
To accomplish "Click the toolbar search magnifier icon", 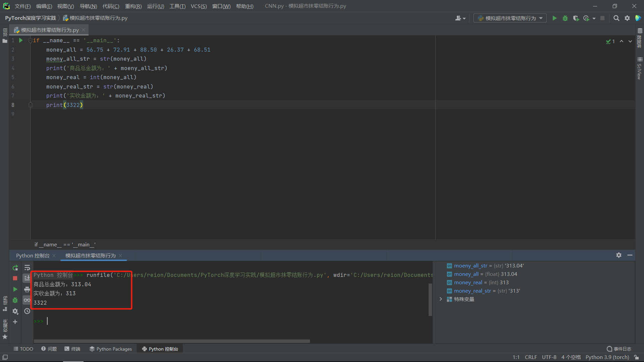I will pos(616,18).
